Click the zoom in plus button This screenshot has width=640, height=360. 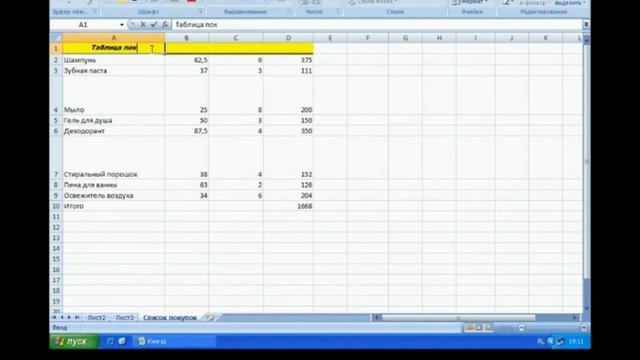583,328
